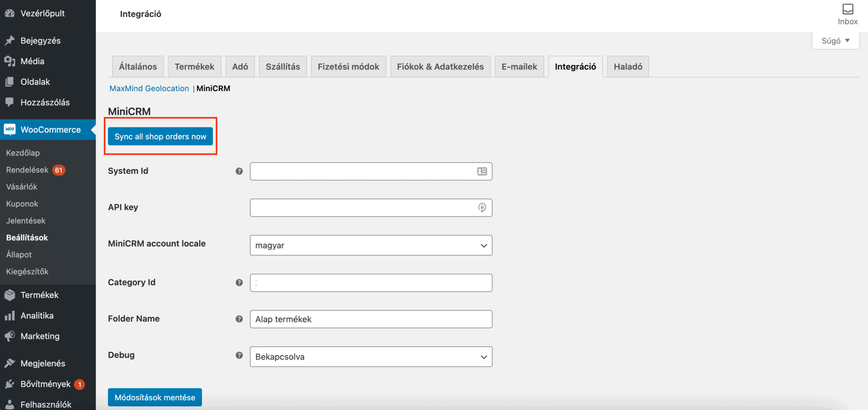Click the Category Id help icon
Viewport: 868px width, 410px height.
(x=239, y=283)
